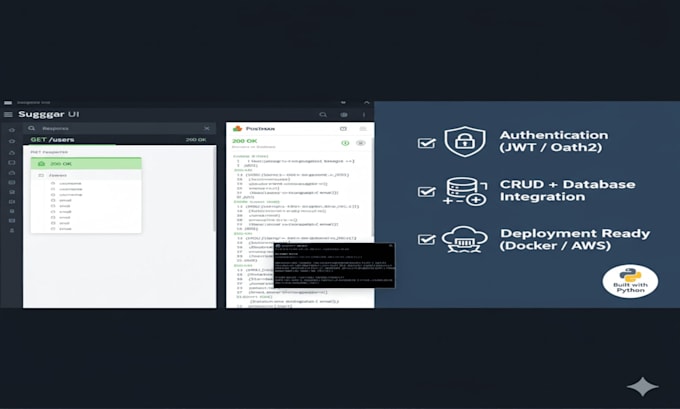This screenshot has width=680, height=409.
Task: Click the magnifier icon inside the Response search box
Action: coord(32,128)
